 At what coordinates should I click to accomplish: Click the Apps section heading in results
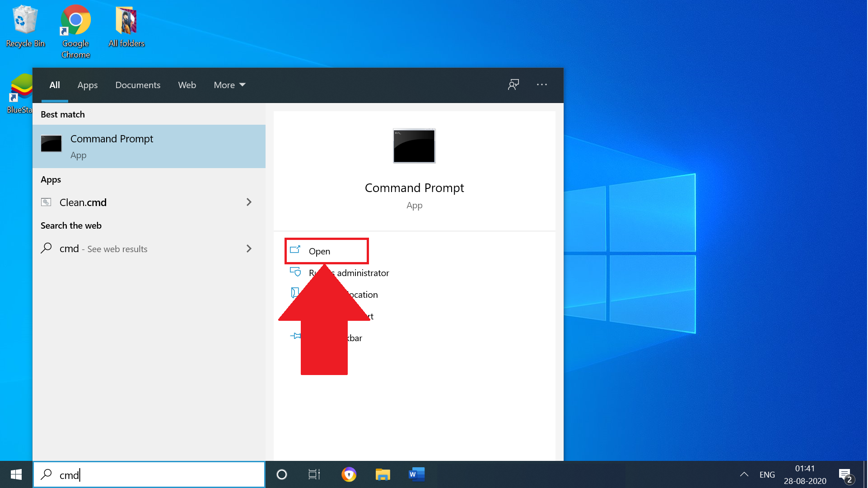click(x=51, y=179)
